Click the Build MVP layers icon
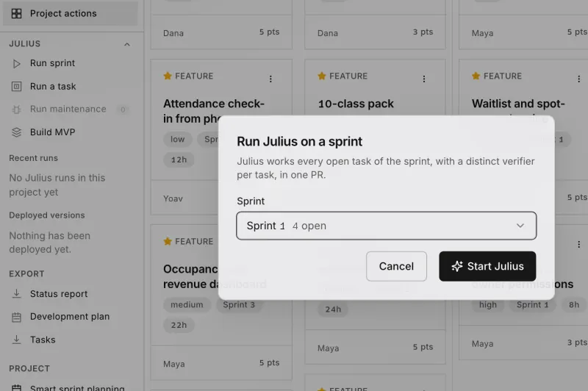 pyautogui.click(x=16, y=132)
